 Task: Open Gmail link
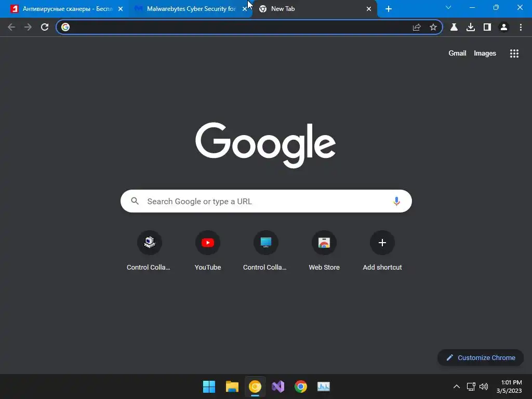(x=457, y=54)
